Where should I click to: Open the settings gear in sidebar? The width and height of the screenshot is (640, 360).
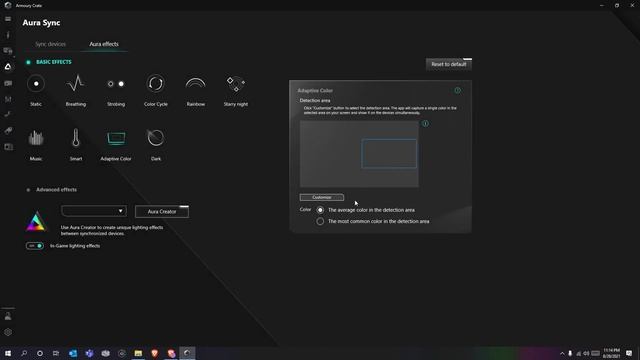click(x=8, y=332)
